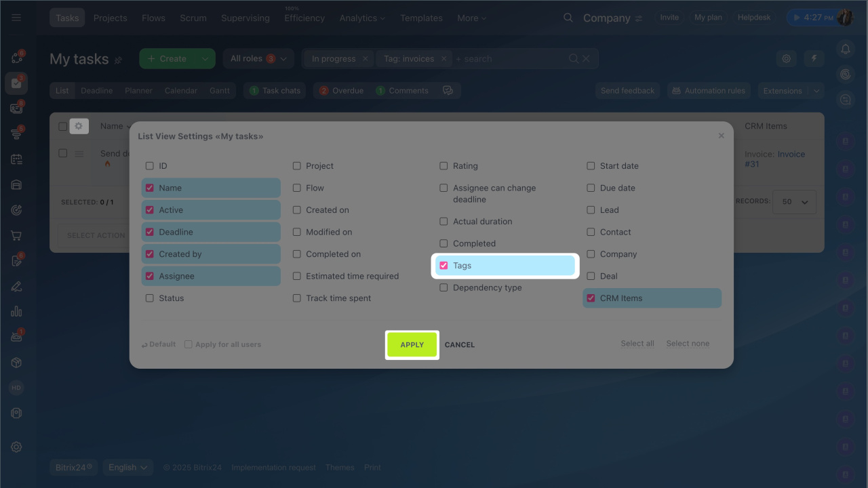Open the notifications bell icon

point(845,49)
